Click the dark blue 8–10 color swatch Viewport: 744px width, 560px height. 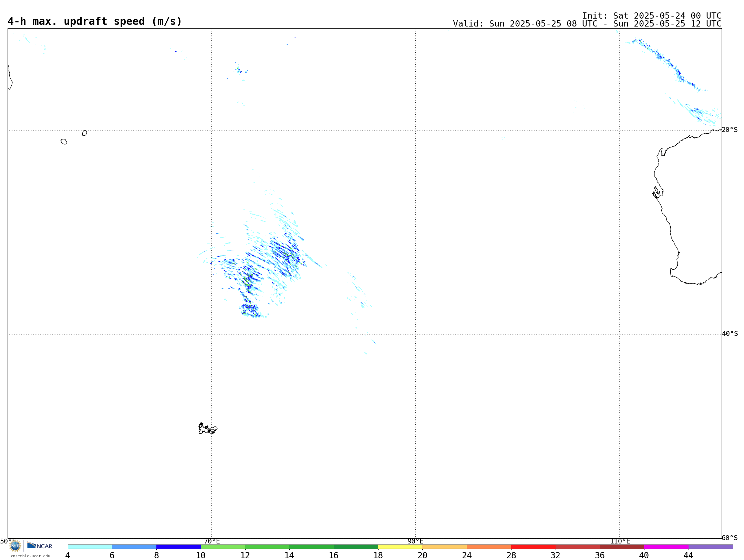pyautogui.click(x=178, y=547)
